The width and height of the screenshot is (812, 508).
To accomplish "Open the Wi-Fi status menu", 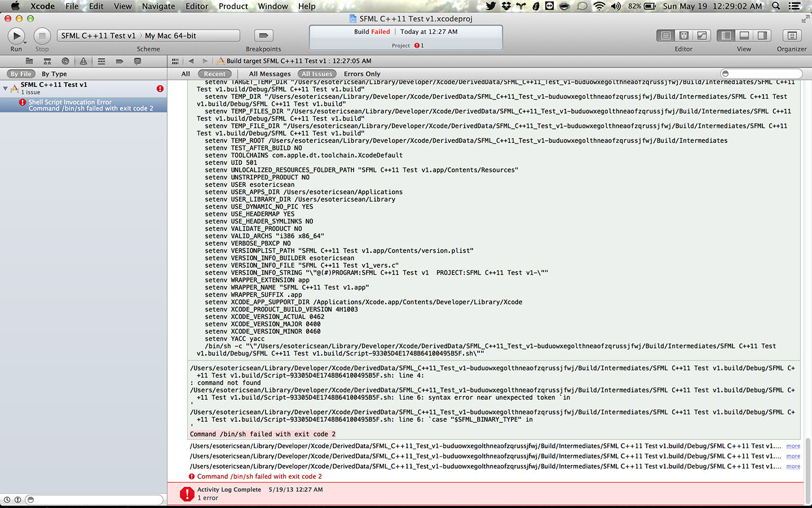I will coord(599,6).
